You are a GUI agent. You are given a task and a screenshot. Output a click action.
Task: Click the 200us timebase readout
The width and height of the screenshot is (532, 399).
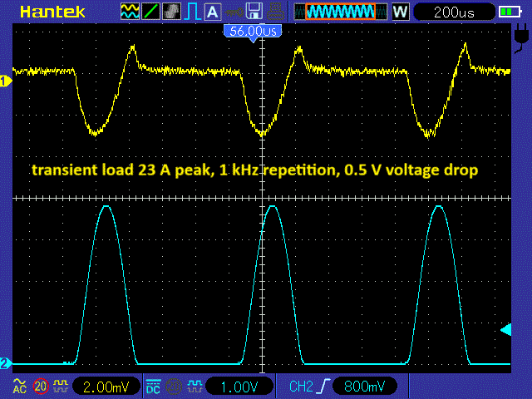tap(454, 12)
